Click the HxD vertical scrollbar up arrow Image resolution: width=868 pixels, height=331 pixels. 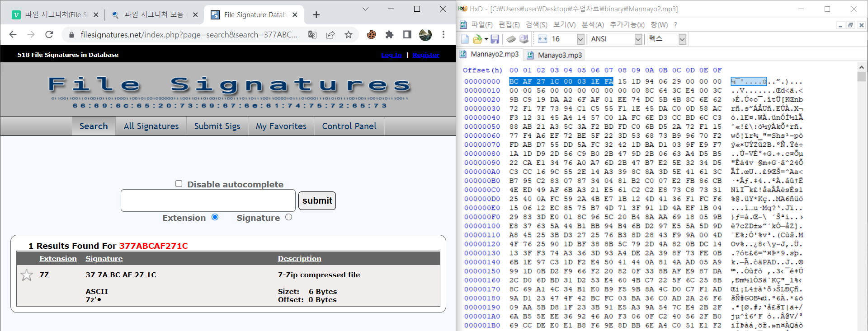click(862, 67)
